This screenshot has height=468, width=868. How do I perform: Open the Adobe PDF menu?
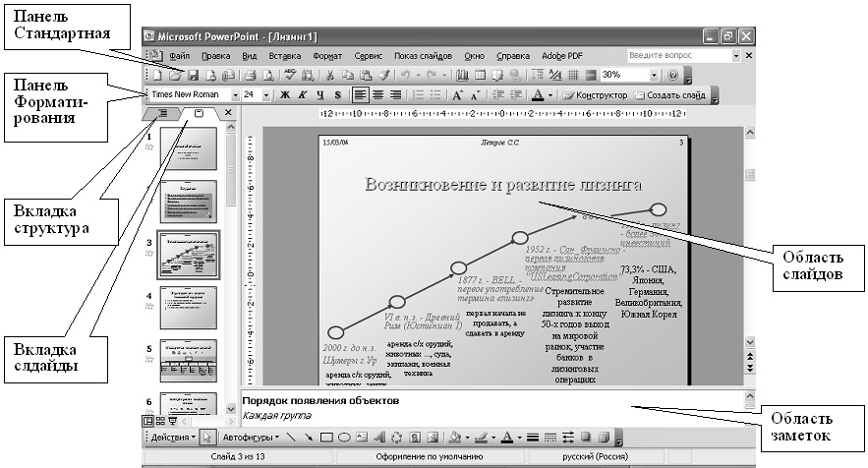[562, 56]
